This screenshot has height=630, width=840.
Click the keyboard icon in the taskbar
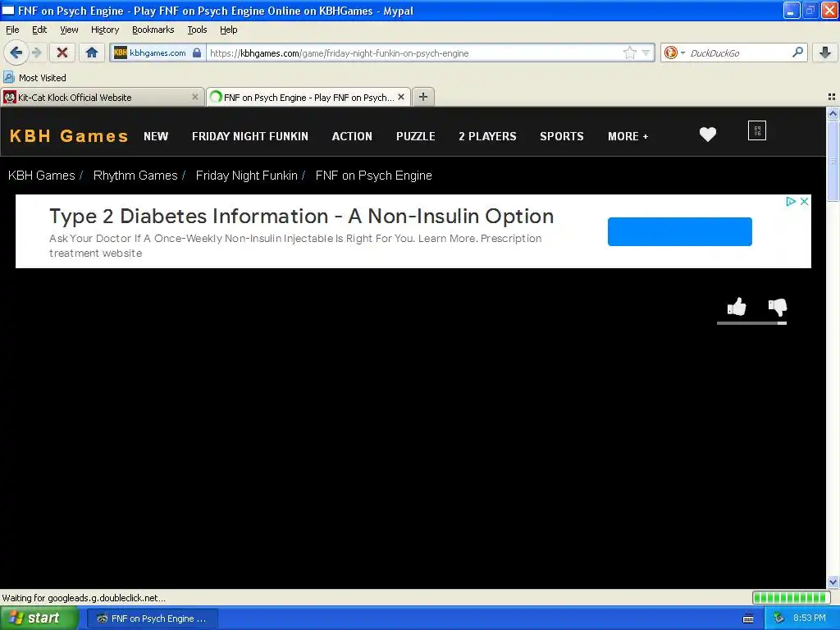coord(748,619)
